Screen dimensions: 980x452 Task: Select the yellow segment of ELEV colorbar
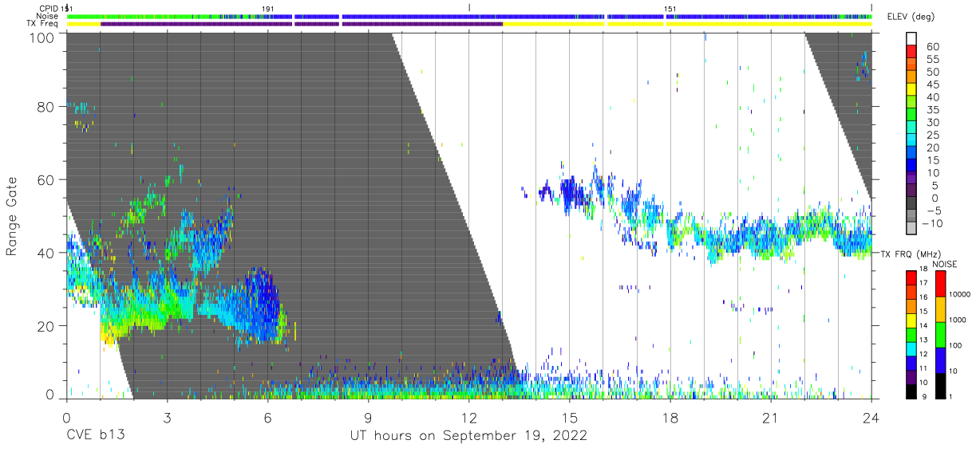911,91
